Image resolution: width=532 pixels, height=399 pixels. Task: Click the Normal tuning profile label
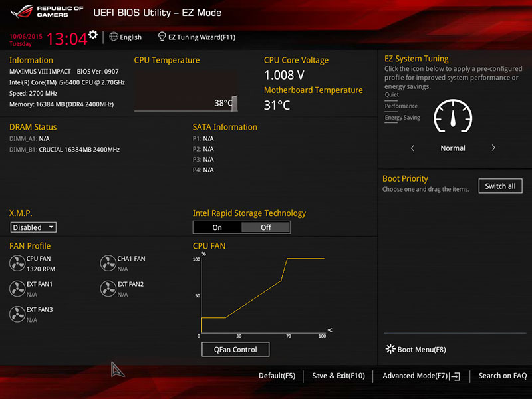tap(453, 148)
